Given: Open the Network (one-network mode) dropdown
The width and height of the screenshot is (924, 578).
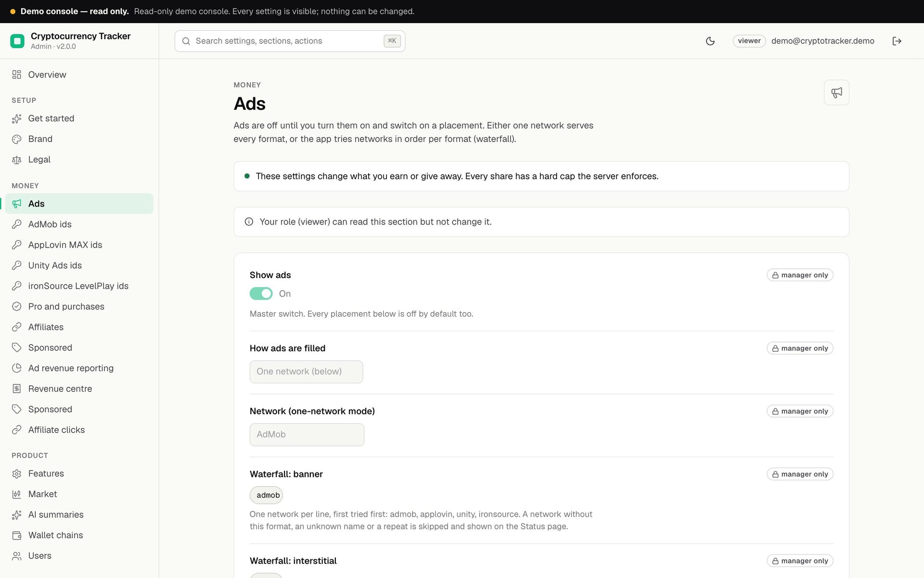Looking at the screenshot, I should click(307, 434).
